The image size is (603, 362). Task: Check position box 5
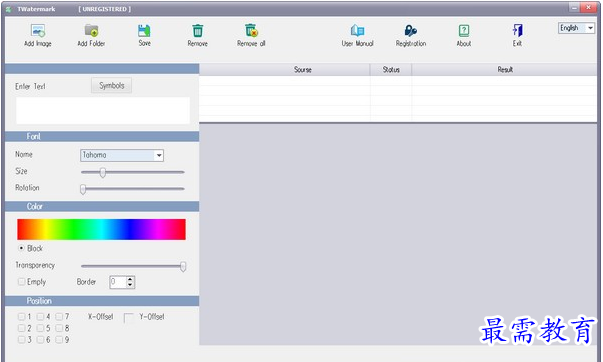click(40, 328)
